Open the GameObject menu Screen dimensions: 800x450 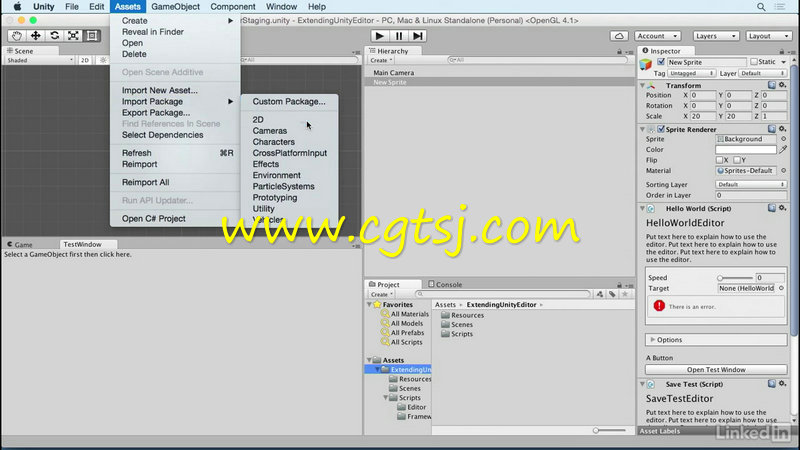point(176,7)
